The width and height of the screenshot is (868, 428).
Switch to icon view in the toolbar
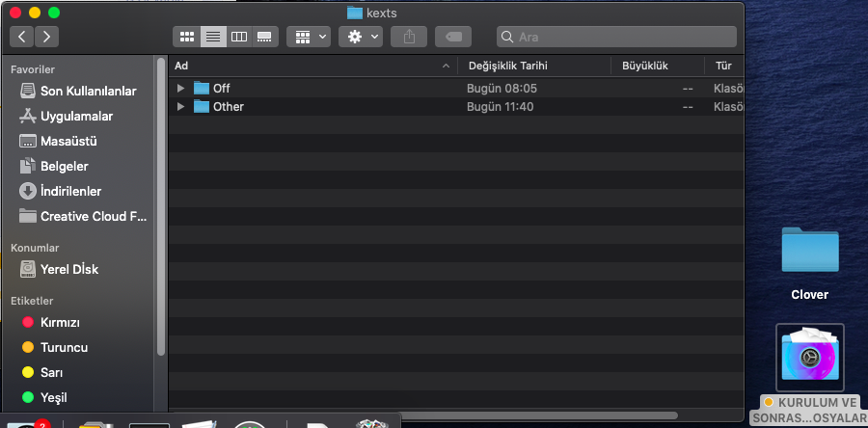pos(187,37)
